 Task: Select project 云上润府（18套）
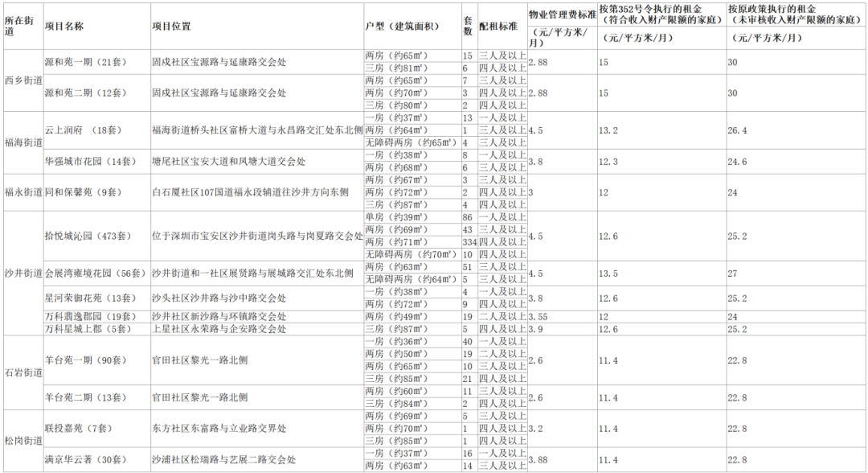tap(82, 130)
